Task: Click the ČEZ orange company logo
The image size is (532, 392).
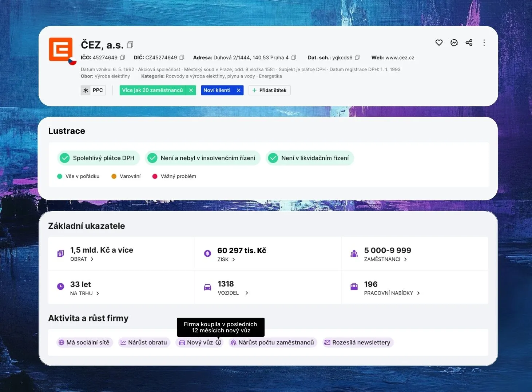Action: tap(61, 49)
